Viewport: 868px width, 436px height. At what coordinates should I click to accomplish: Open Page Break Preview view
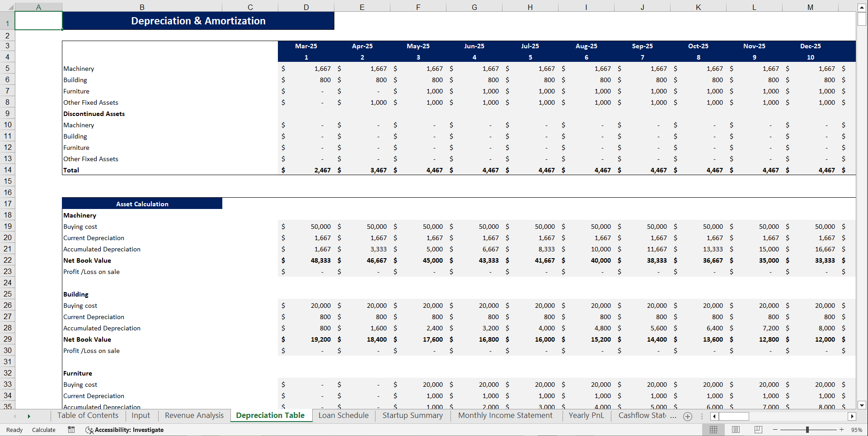pyautogui.click(x=758, y=430)
